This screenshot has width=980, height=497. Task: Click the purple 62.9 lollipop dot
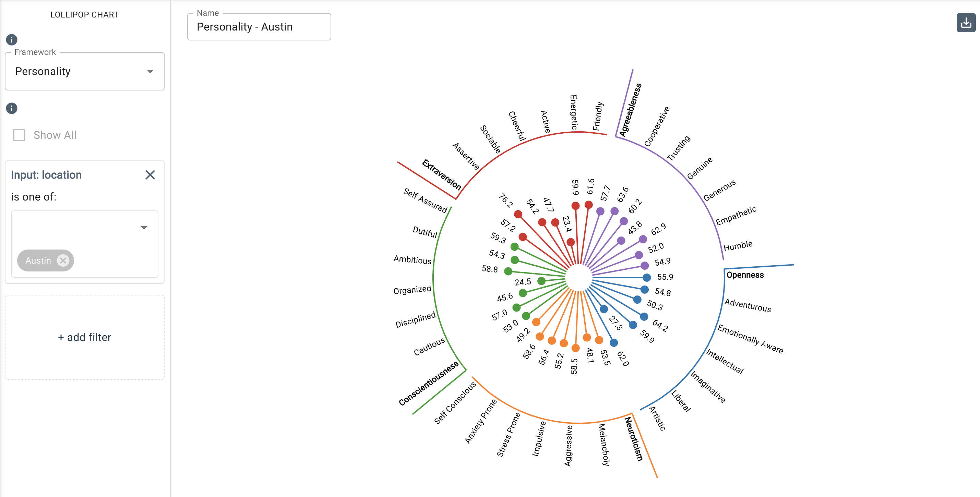click(643, 239)
